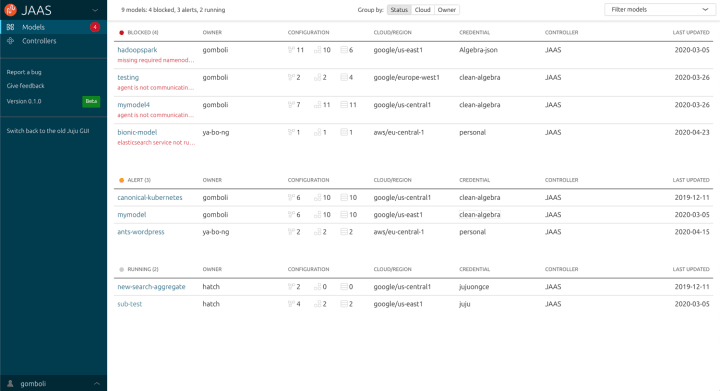Click the agent not communicating message under testing
Screen dimensions: 720x391
156,88
